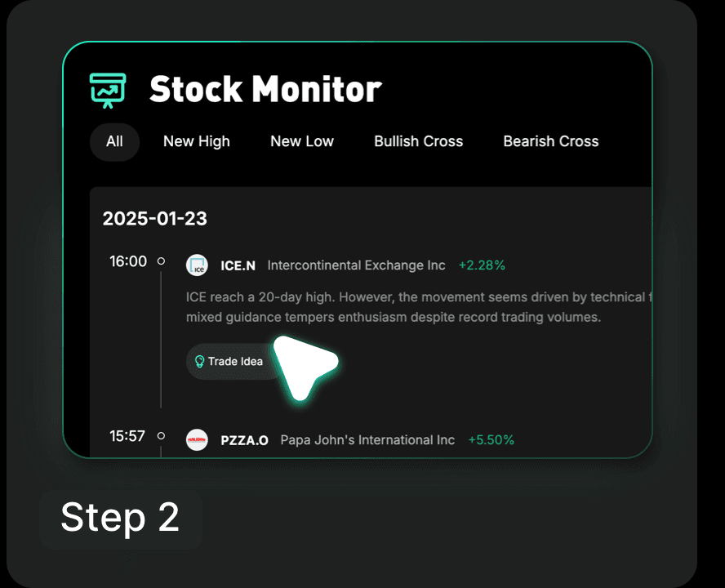Select the 16:00 timeline marker dot

[161, 261]
